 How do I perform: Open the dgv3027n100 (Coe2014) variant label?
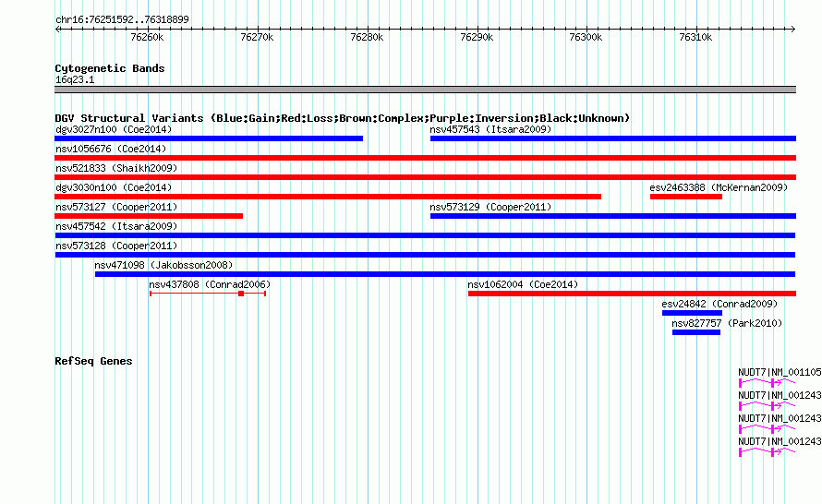(114, 129)
